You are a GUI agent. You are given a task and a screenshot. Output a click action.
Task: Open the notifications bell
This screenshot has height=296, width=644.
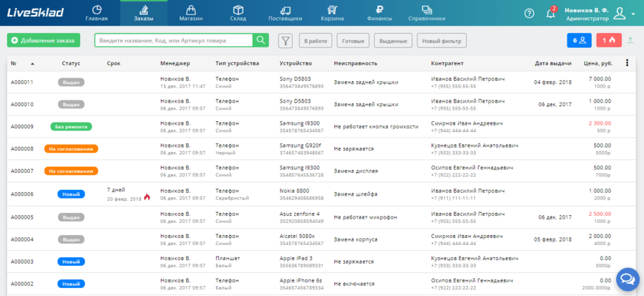[x=550, y=13]
